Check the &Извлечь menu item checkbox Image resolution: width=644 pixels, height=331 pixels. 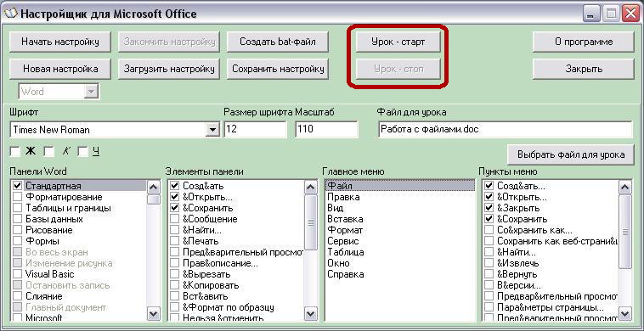pos(489,263)
